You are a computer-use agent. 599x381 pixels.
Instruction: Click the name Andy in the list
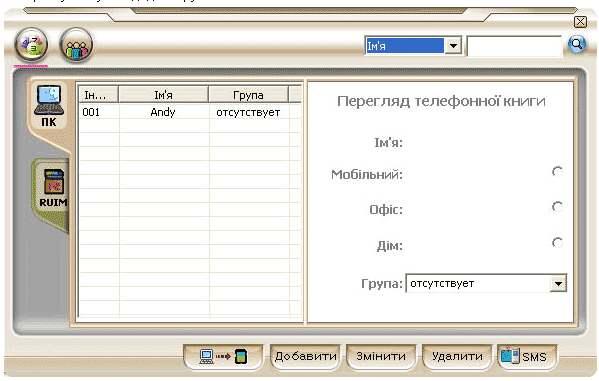(163, 112)
